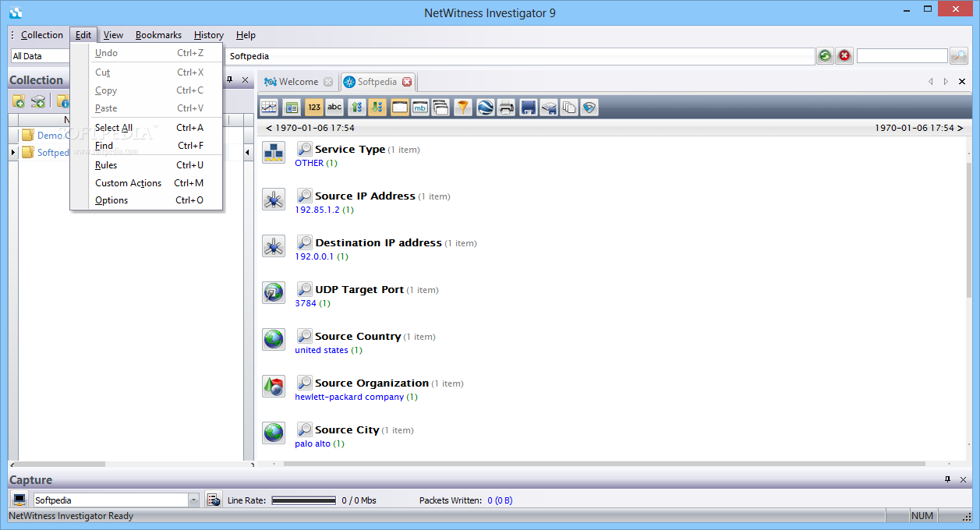Choose Select All from Edit menu
Screen dimensions: 980x530
pos(147,128)
